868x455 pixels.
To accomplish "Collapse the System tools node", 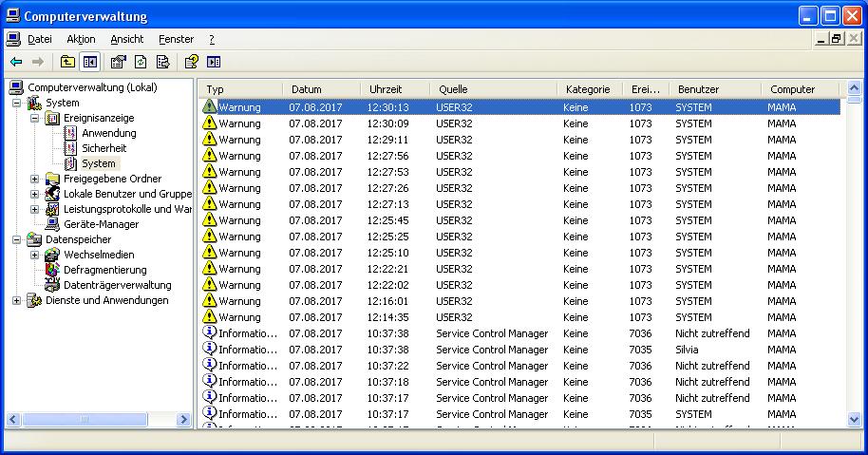I will pyautogui.click(x=16, y=103).
